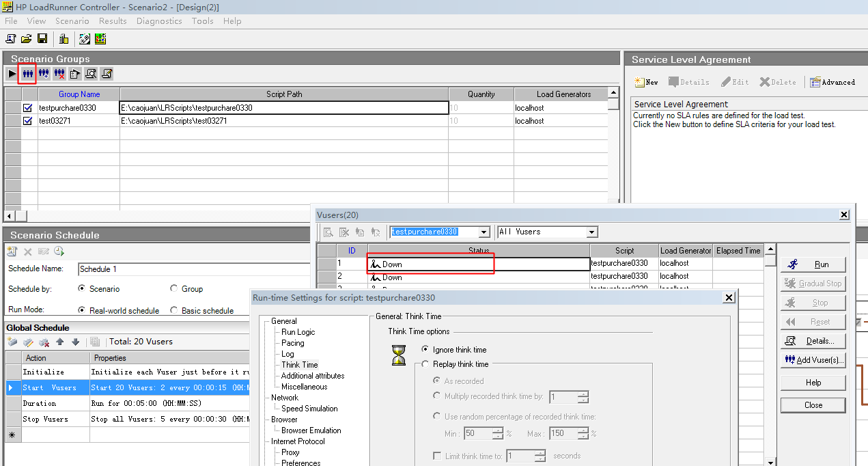Screen dimensions: 868x466
Task: Click the Analyze Results chart icon
Action: point(100,39)
